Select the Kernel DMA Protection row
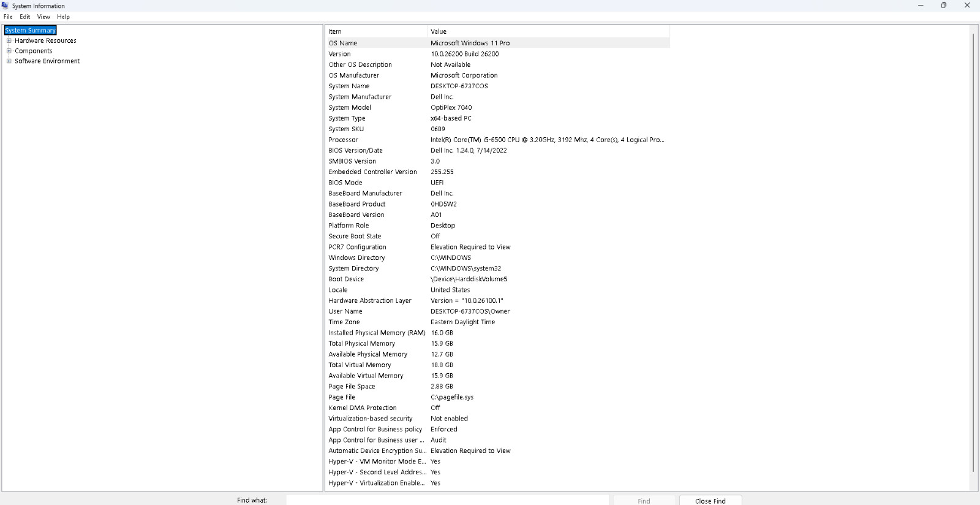This screenshot has height=505, width=980. point(498,408)
